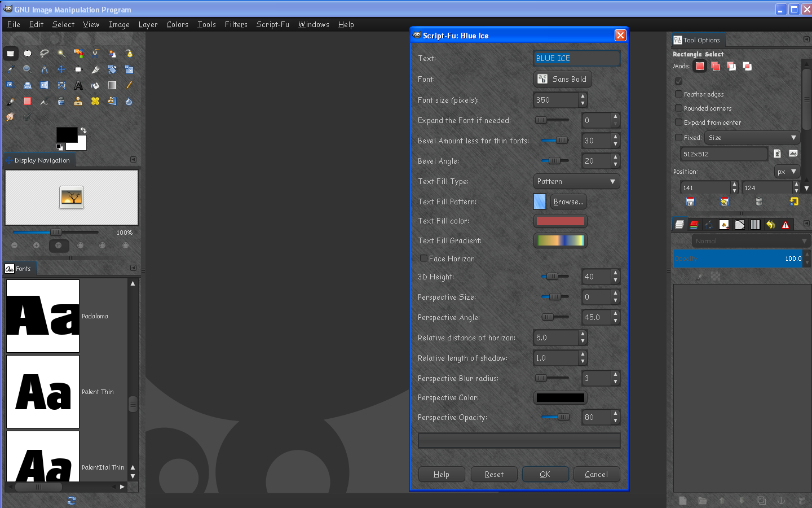The width and height of the screenshot is (812, 508).
Task: Set selection mode to Replace current selection
Action: [x=700, y=66]
